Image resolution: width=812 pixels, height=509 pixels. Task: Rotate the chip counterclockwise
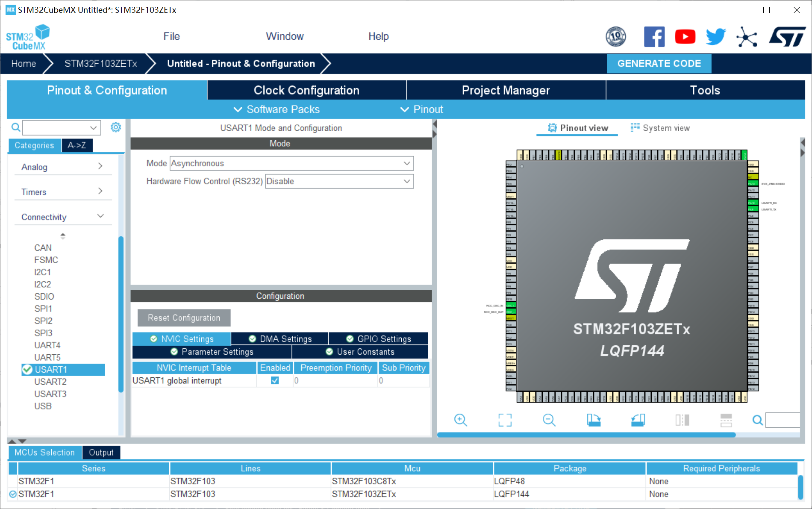pos(638,420)
